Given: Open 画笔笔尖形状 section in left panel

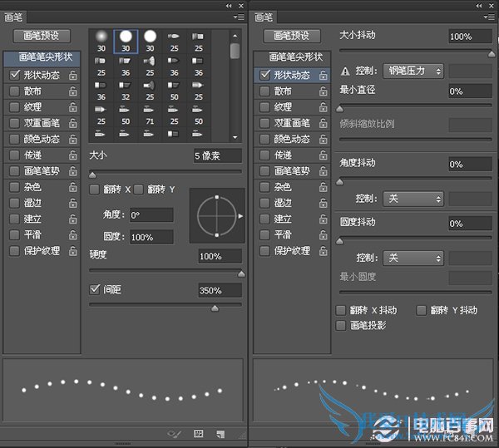Looking at the screenshot, I should click(x=42, y=57).
